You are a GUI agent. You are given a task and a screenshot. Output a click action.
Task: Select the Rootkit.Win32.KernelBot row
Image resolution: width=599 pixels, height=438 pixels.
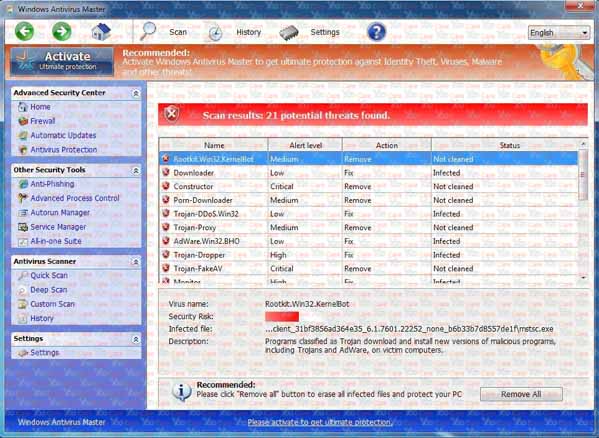tap(369, 159)
